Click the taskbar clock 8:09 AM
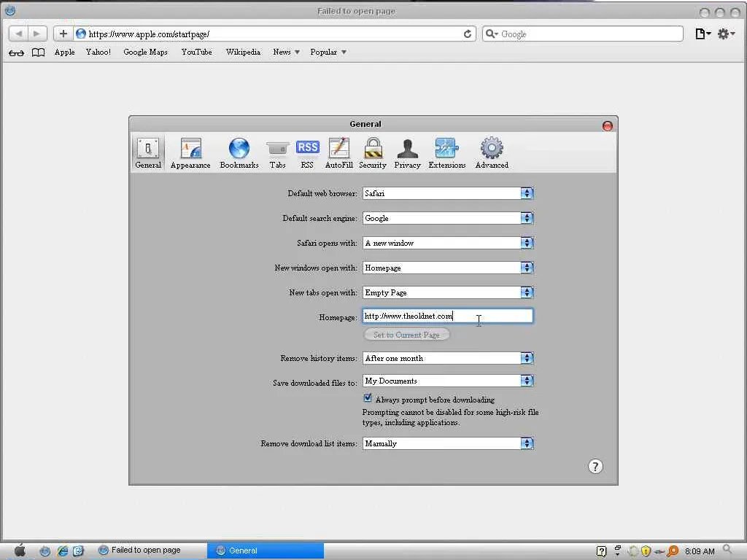Viewport: 747px width, 560px height. (700, 551)
